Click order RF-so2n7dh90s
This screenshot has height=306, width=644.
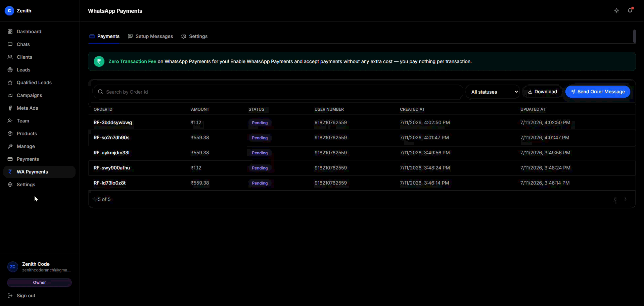click(x=111, y=138)
